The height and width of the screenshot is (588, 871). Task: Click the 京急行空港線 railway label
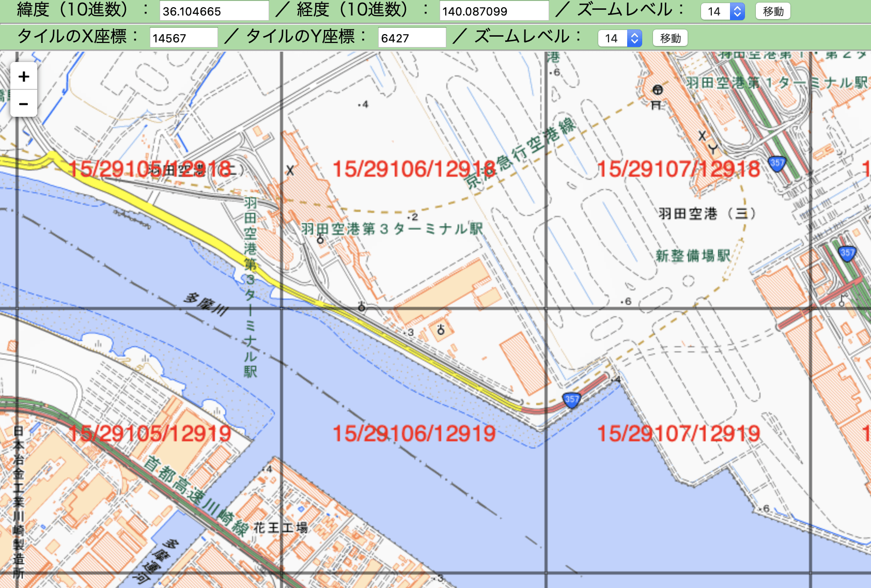[520, 152]
